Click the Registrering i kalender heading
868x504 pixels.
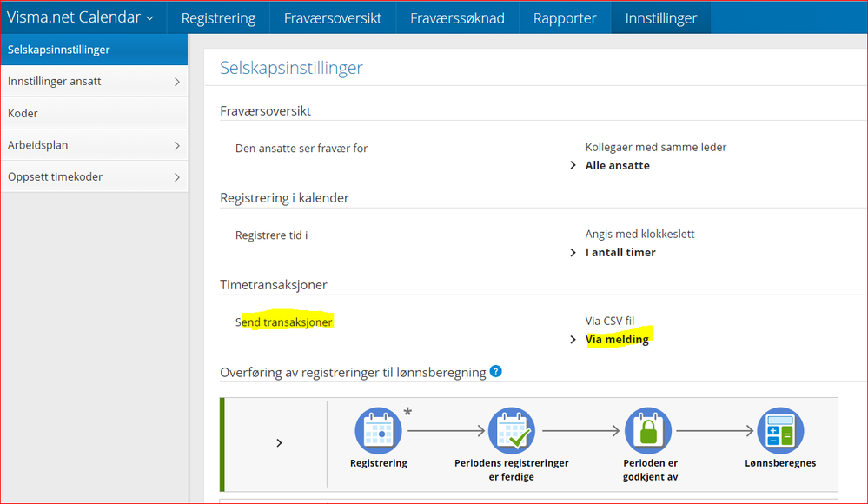pyautogui.click(x=284, y=198)
